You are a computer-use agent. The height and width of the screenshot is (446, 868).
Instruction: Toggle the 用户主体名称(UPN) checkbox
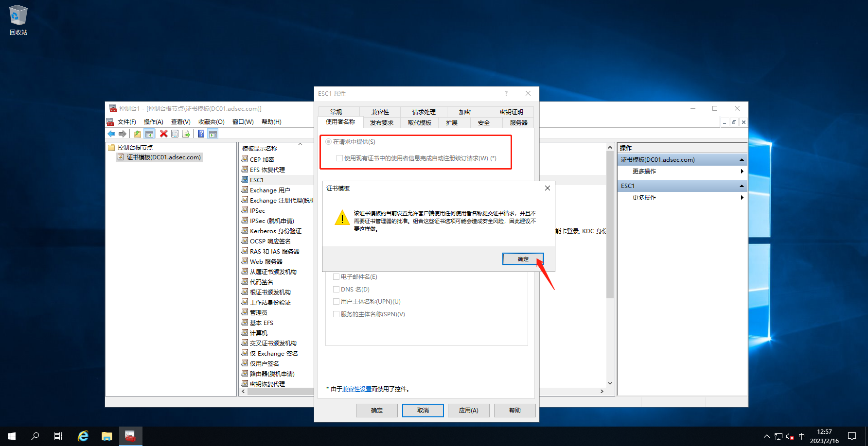336,301
